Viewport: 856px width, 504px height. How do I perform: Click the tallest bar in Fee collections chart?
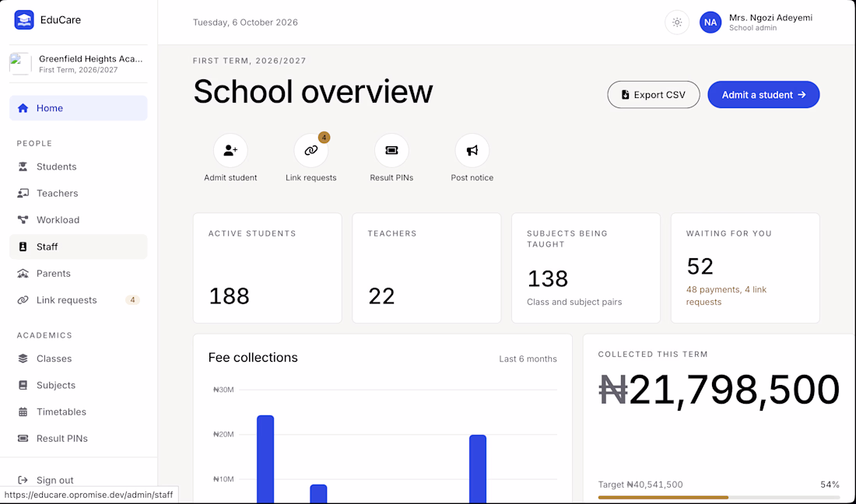[265, 459]
